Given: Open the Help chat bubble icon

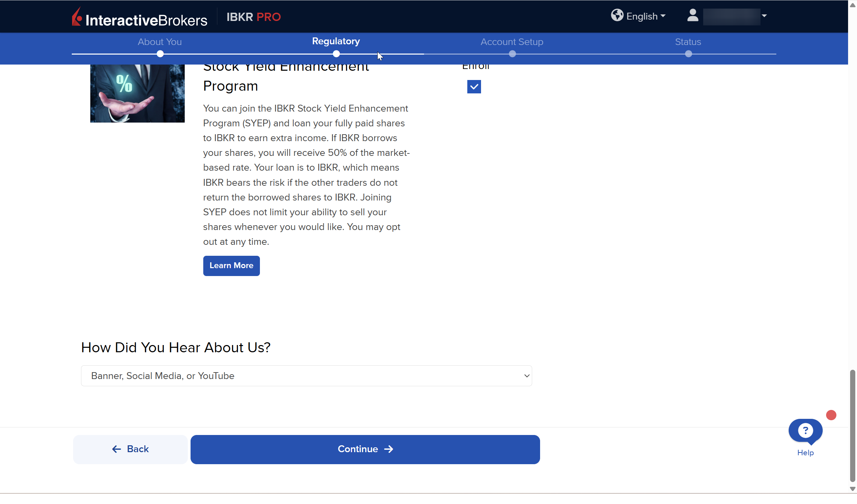Looking at the screenshot, I should [805, 431].
